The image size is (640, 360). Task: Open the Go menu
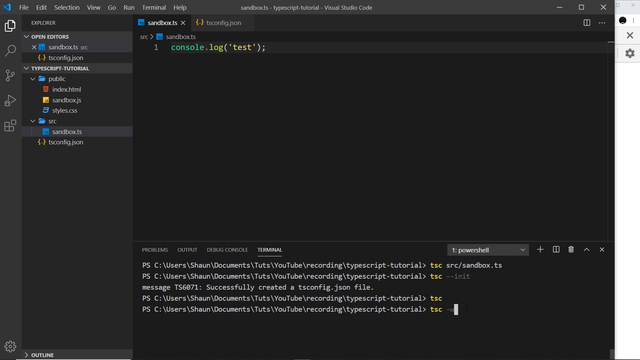click(112, 7)
